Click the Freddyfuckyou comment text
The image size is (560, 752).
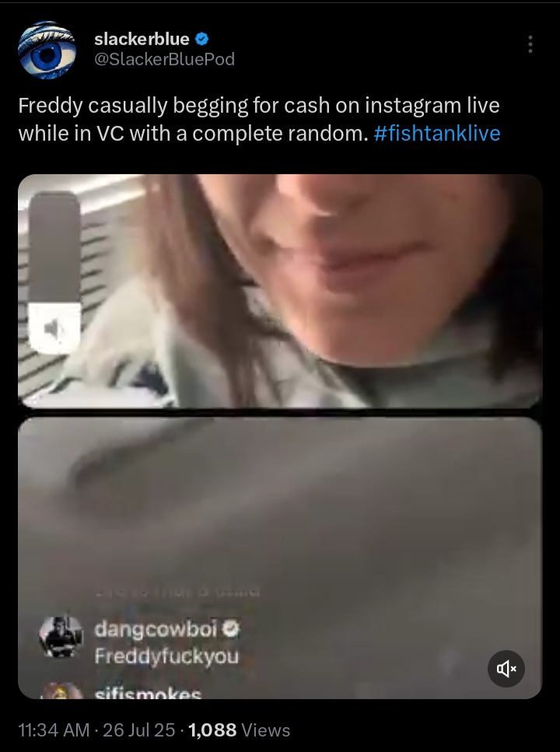pos(166,656)
